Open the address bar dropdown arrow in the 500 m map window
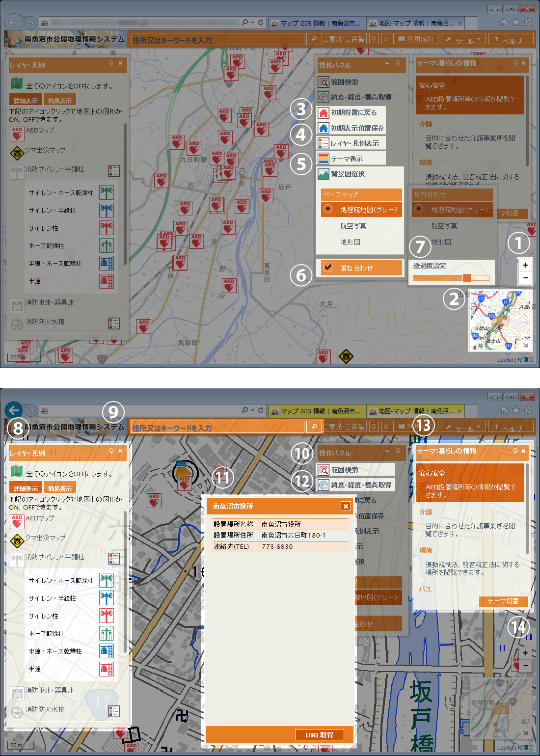This screenshot has height=756, width=540. [253, 22]
